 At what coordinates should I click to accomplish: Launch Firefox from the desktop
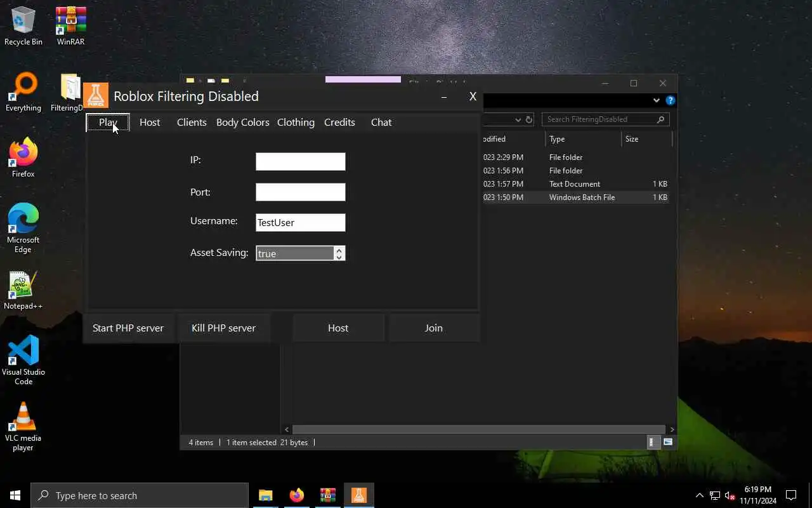(23, 158)
